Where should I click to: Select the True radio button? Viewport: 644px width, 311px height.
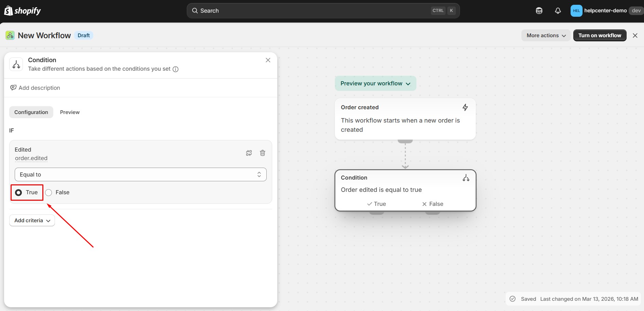(18, 193)
